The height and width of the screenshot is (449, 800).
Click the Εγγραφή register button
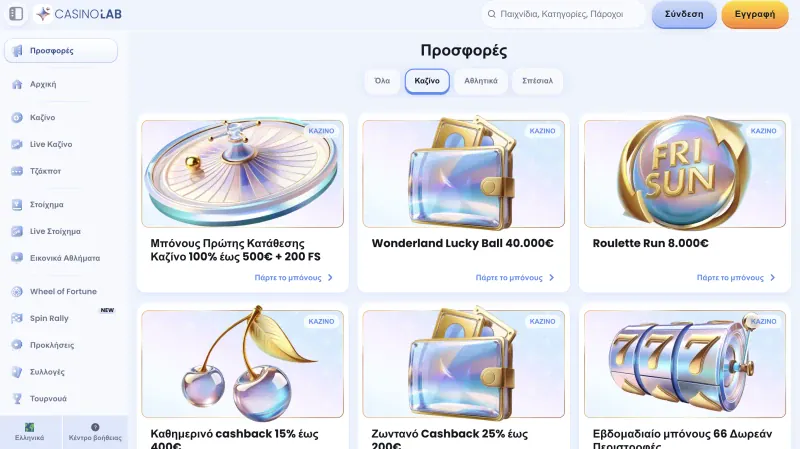755,14
